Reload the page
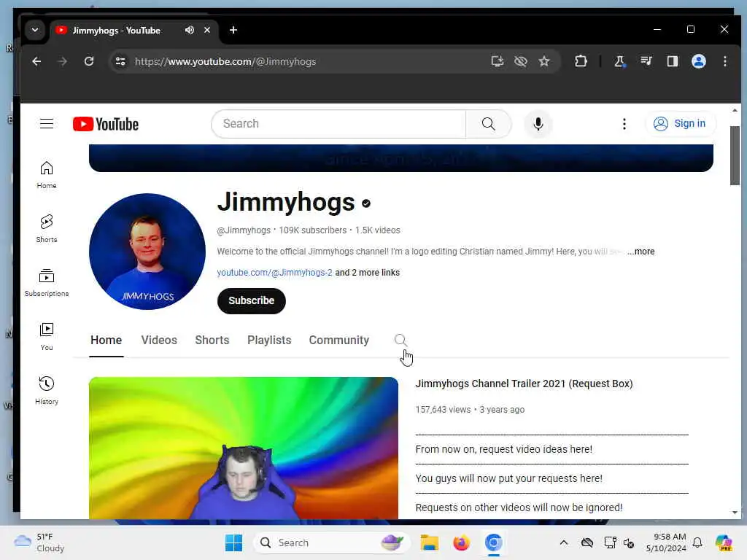The image size is (747, 560). [88, 61]
